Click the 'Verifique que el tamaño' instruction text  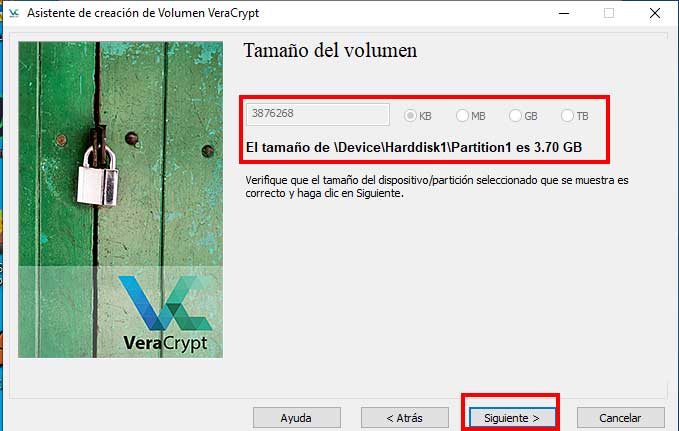click(x=436, y=186)
